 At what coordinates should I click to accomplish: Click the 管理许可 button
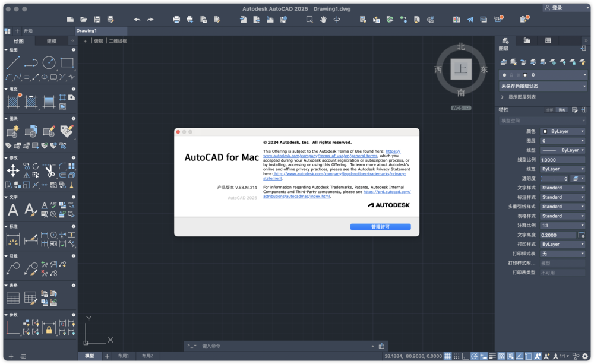(x=380, y=226)
